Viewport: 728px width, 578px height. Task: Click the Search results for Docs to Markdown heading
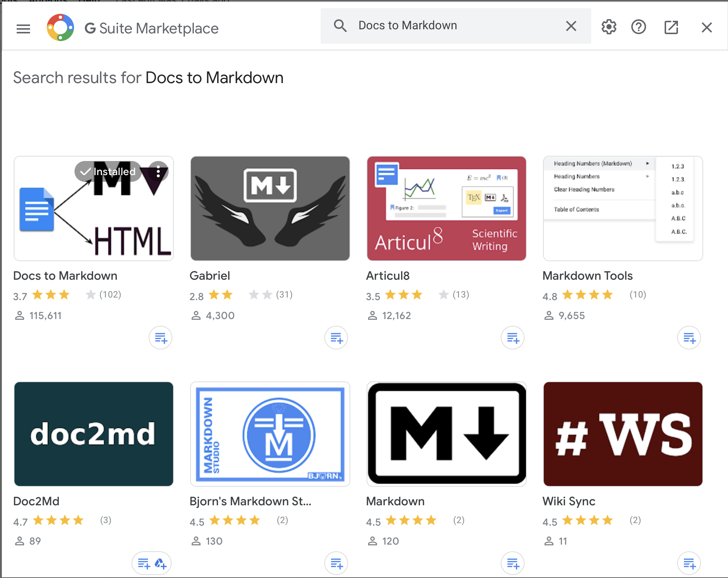pyautogui.click(x=148, y=78)
